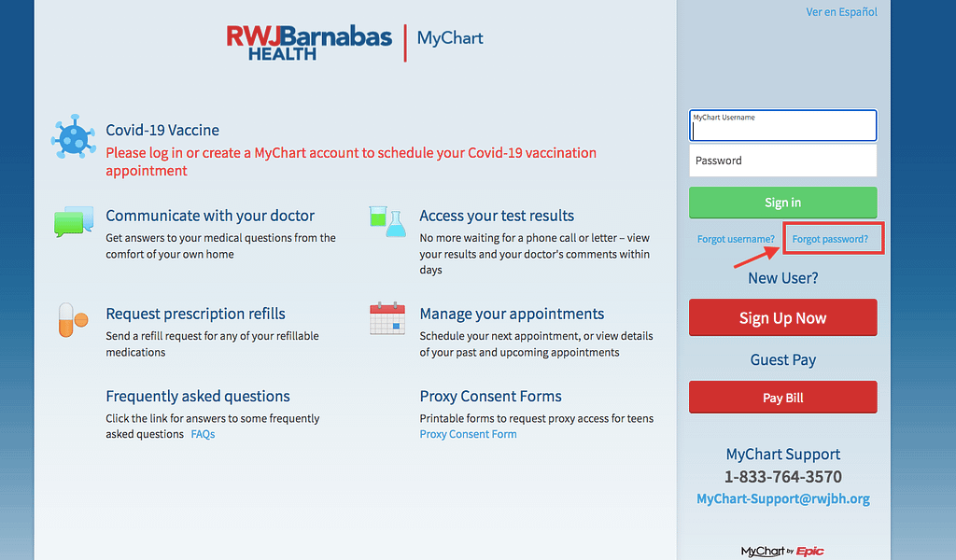Click the calendar appointments icon

tap(387, 318)
